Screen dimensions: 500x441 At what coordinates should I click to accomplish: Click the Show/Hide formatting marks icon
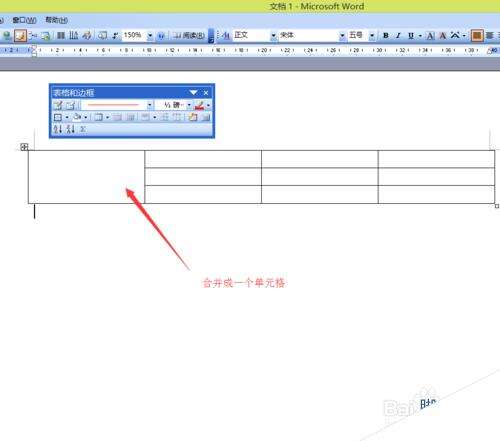[x=115, y=35]
